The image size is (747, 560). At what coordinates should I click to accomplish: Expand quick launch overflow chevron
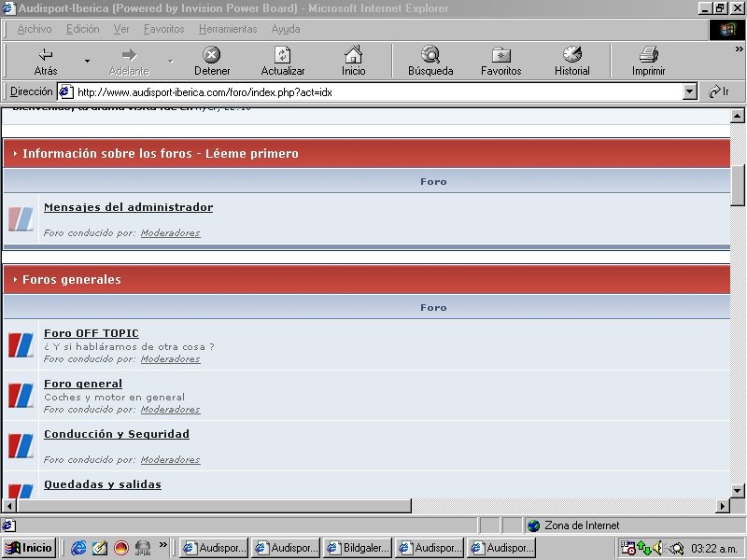click(x=163, y=544)
